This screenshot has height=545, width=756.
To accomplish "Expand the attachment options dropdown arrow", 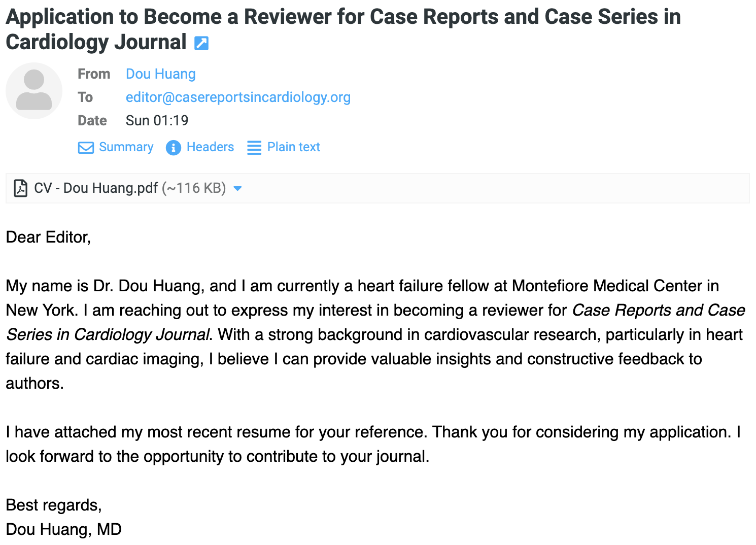I will (237, 189).
